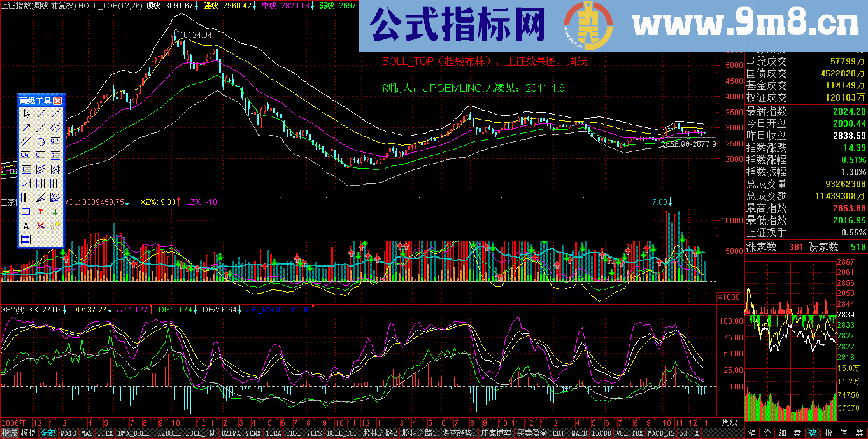Select the red up arrow marker tool
The image size is (868, 439).
[x=41, y=211]
